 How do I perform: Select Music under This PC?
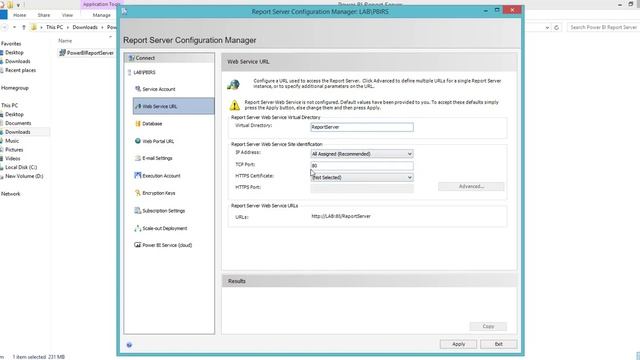pos(12,141)
